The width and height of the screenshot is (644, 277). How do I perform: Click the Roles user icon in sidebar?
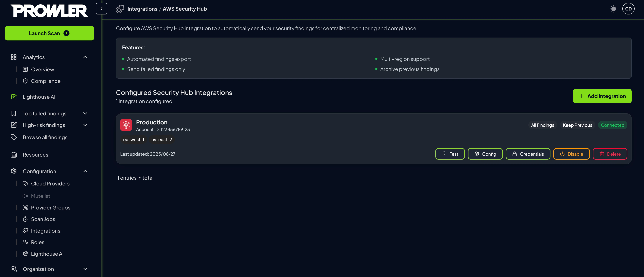(25, 242)
